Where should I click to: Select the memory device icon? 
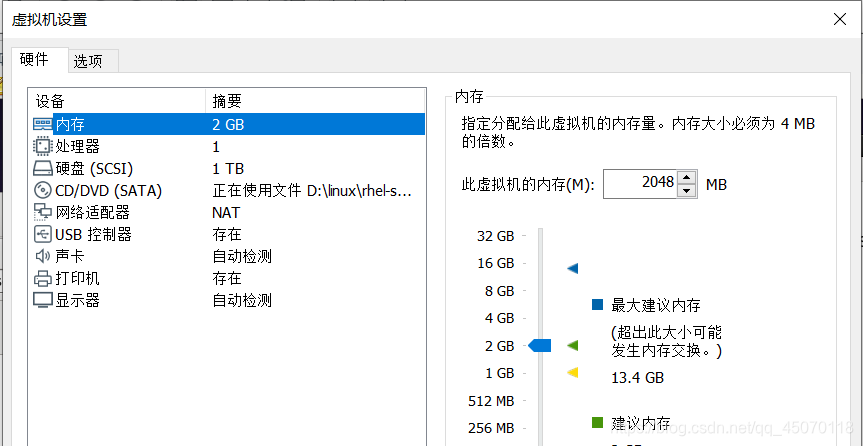coord(43,124)
